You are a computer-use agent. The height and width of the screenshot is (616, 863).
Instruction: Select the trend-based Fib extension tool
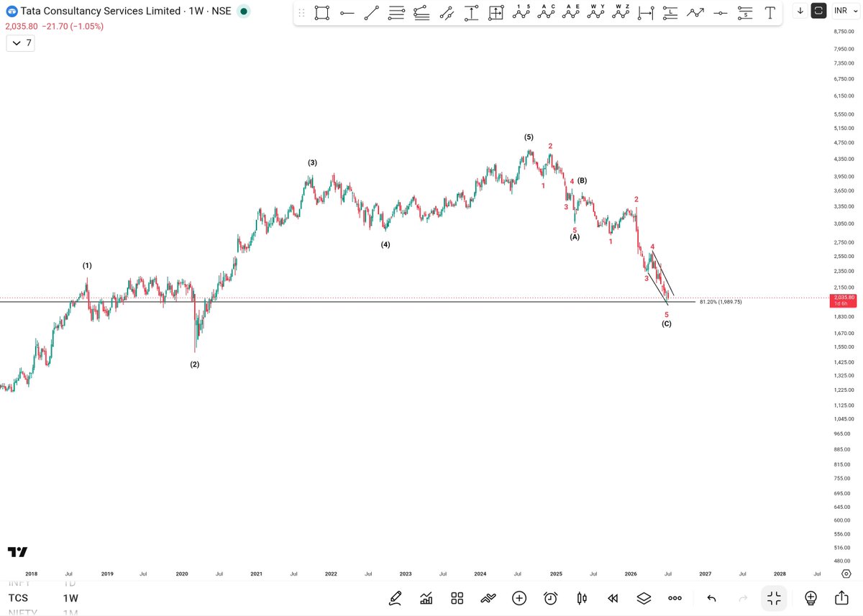pyautogui.click(x=421, y=13)
